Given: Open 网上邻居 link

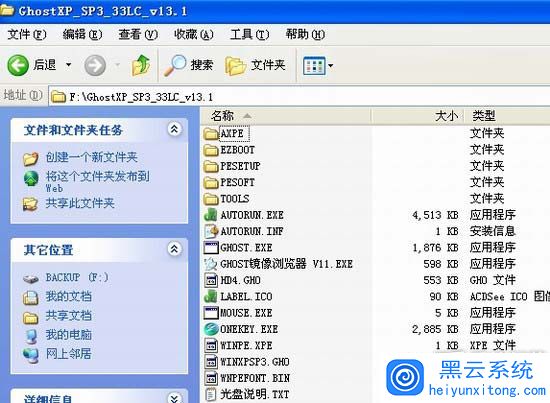Looking at the screenshot, I should click(x=68, y=354).
